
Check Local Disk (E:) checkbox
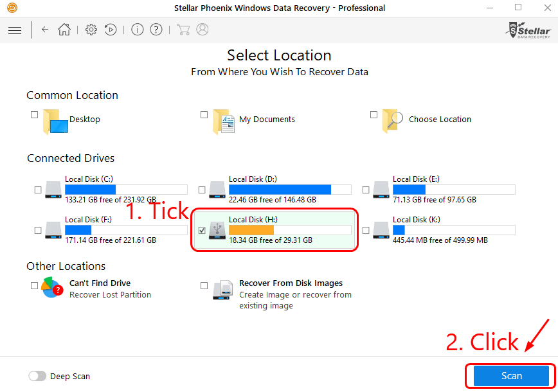tap(366, 190)
